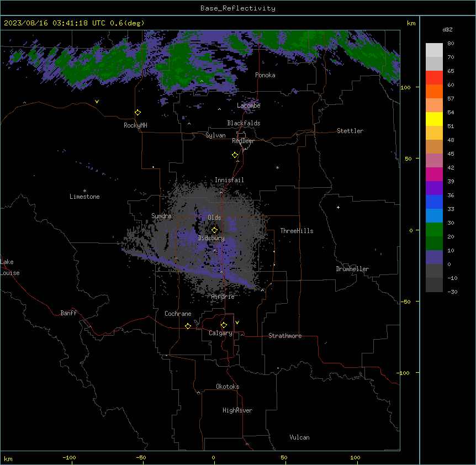This screenshot has height=465, width=476.
Task: Select the Banff label
Action: point(68,313)
